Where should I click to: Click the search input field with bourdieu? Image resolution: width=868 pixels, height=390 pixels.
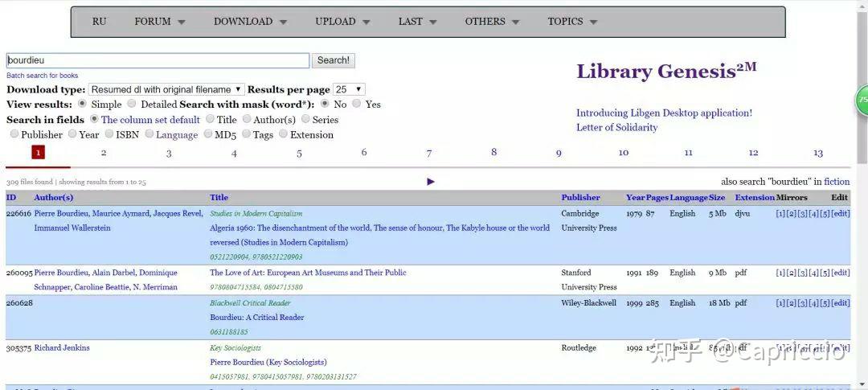(158, 60)
